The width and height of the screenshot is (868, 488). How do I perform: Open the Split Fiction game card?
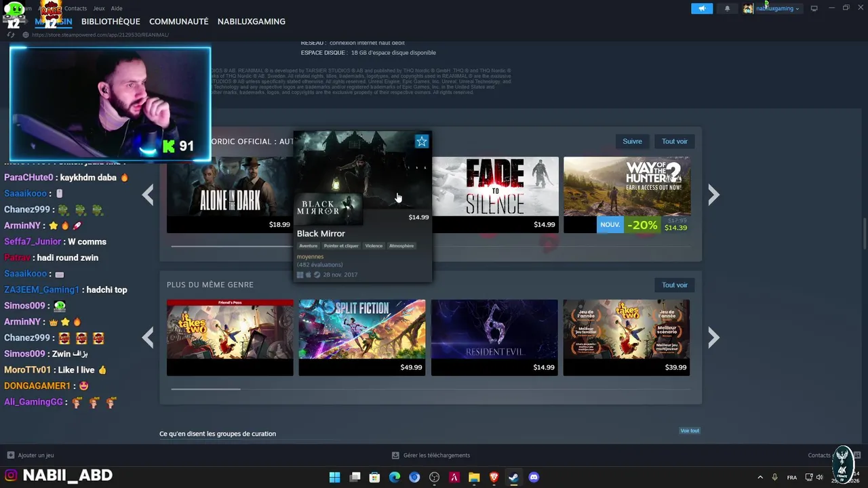[362, 338]
